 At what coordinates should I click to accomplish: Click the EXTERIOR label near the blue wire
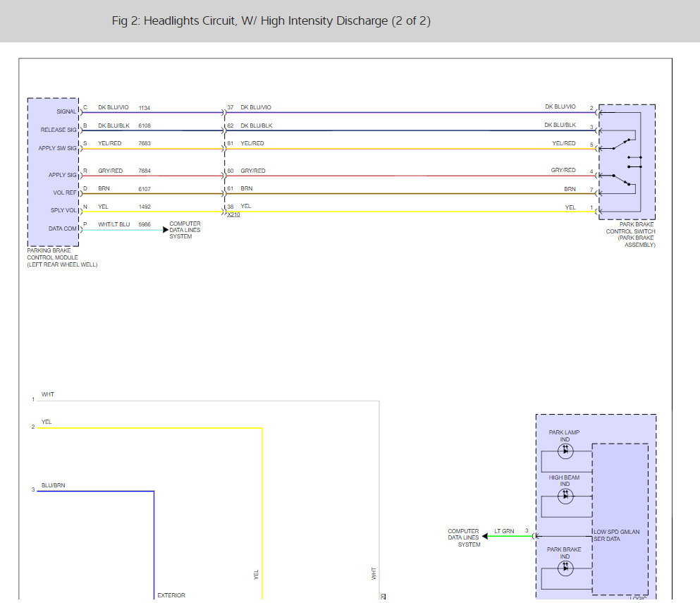(x=171, y=595)
